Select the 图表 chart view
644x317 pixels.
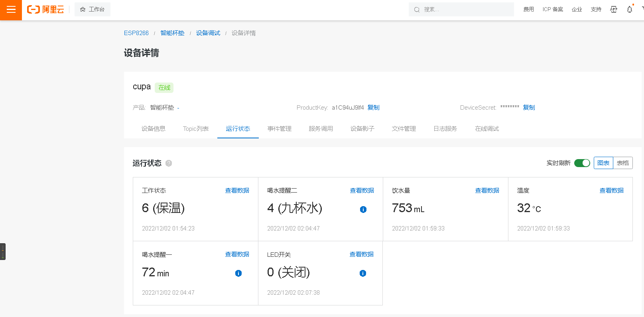tap(603, 163)
